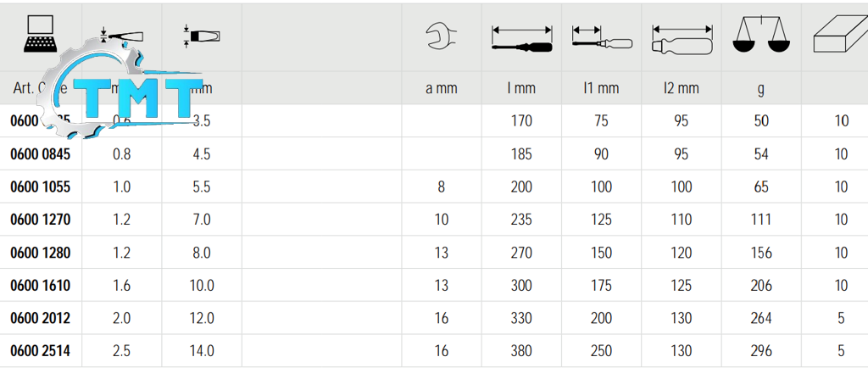Click the 'a mm' column header
Viewport: 868px width, 368px height.
442,88
